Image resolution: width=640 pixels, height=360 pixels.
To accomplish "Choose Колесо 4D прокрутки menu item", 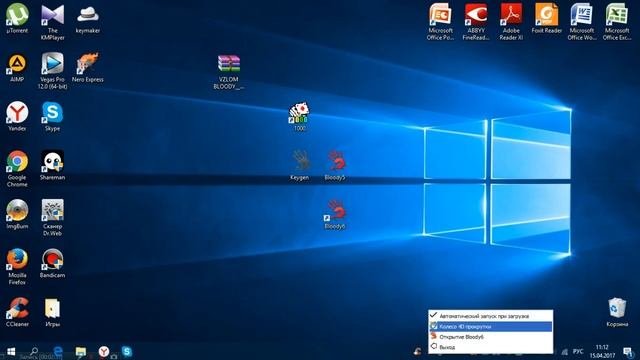I will [491, 327].
